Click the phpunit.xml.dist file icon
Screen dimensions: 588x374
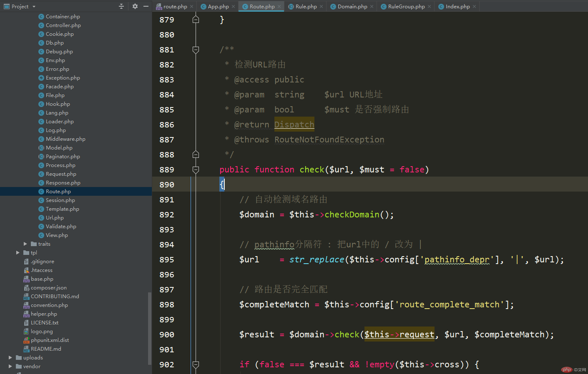tap(26, 340)
